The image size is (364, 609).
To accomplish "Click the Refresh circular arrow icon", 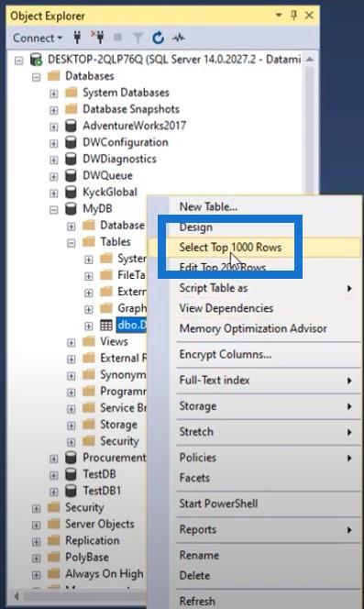I will pyautogui.click(x=158, y=38).
